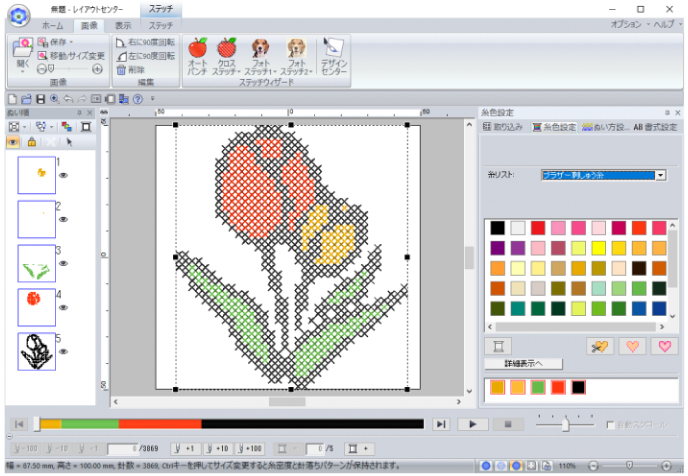Click the save floppy disk icon
The width and height of the screenshot is (688, 476).
pos(40,99)
